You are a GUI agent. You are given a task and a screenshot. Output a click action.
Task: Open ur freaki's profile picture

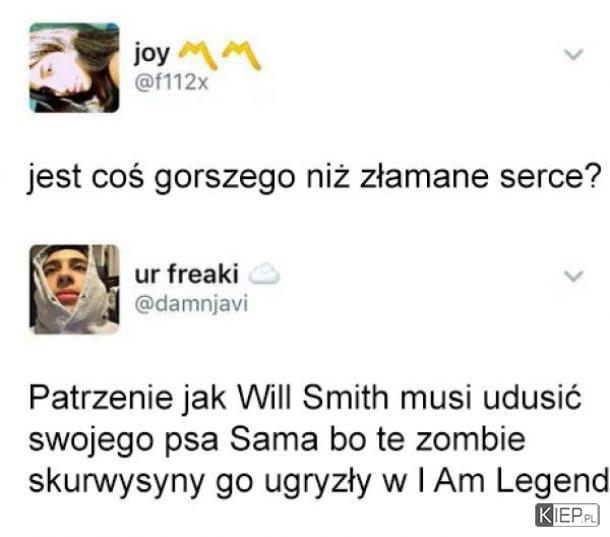(74, 290)
